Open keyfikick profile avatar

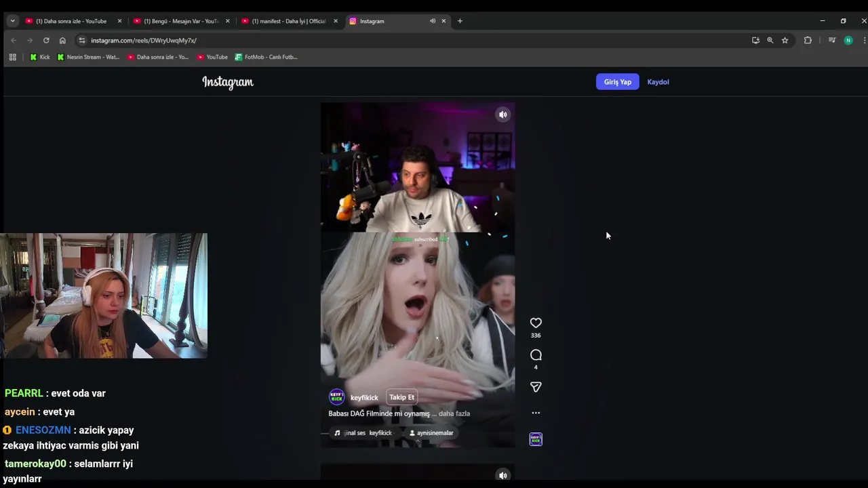pos(336,397)
